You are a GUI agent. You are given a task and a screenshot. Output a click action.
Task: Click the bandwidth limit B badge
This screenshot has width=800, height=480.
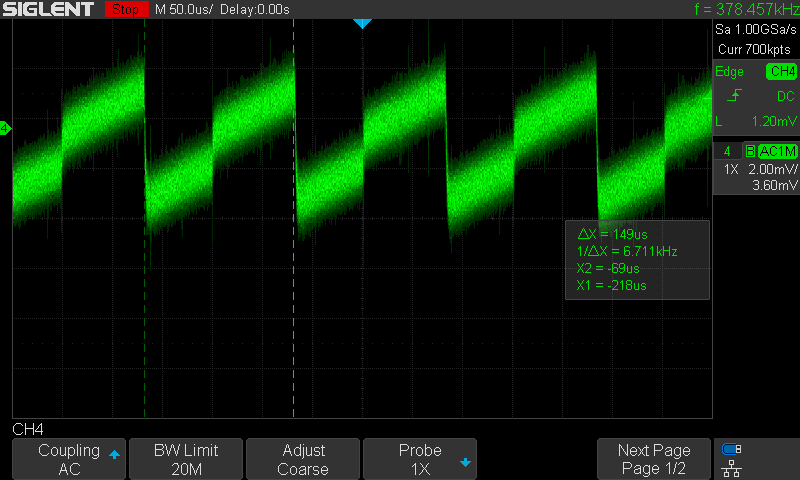[x=750, y=151]
